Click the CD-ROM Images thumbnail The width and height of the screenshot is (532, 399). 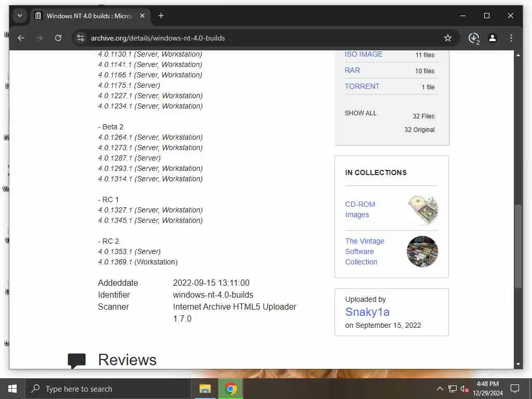click(x=422, y=209)
